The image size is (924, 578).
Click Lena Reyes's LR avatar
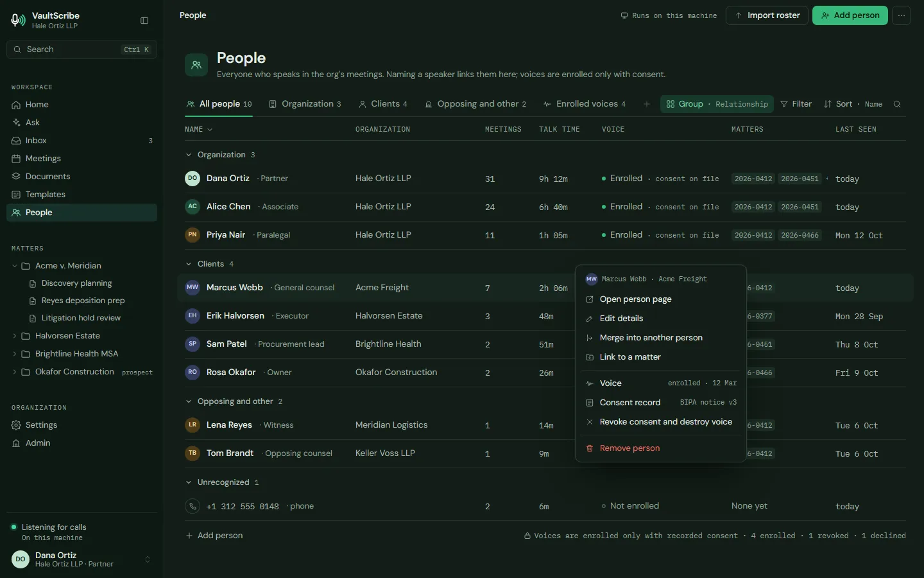click(193, 425)
